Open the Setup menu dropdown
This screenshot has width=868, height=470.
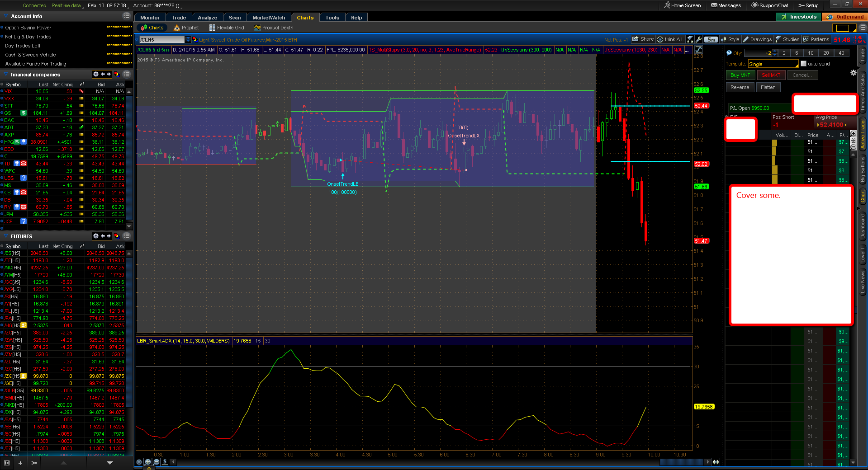click(808, 5)
